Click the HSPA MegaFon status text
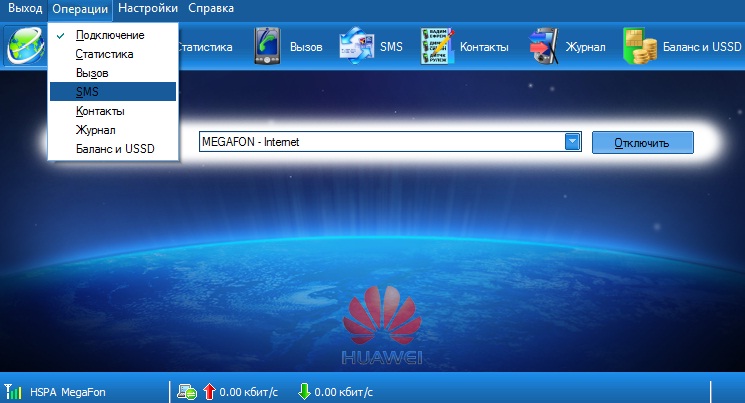Screen dimensions: 745x403 pos(67,392)
